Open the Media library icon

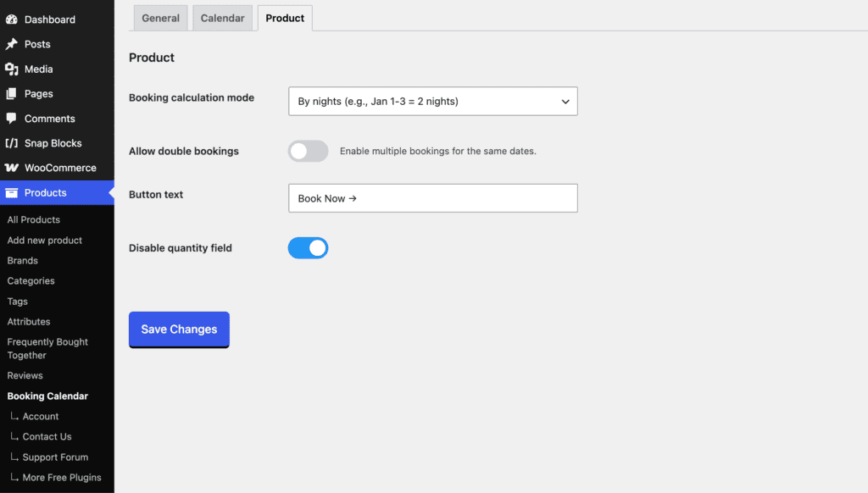[x=12, y=69]
